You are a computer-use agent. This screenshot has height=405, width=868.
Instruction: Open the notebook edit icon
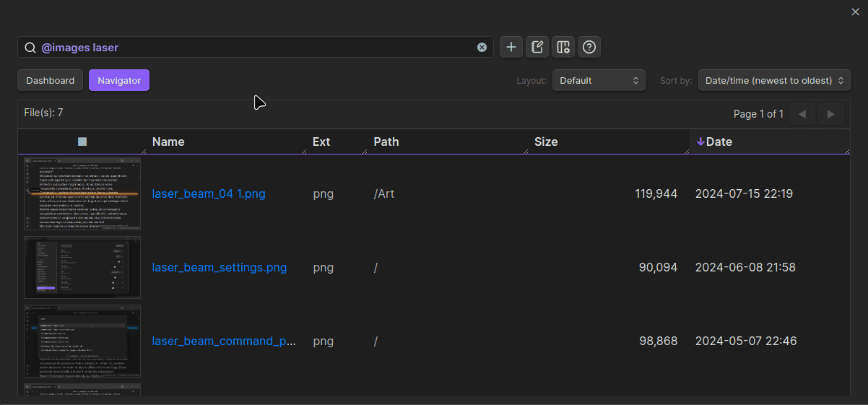click(x=537, y=48)
